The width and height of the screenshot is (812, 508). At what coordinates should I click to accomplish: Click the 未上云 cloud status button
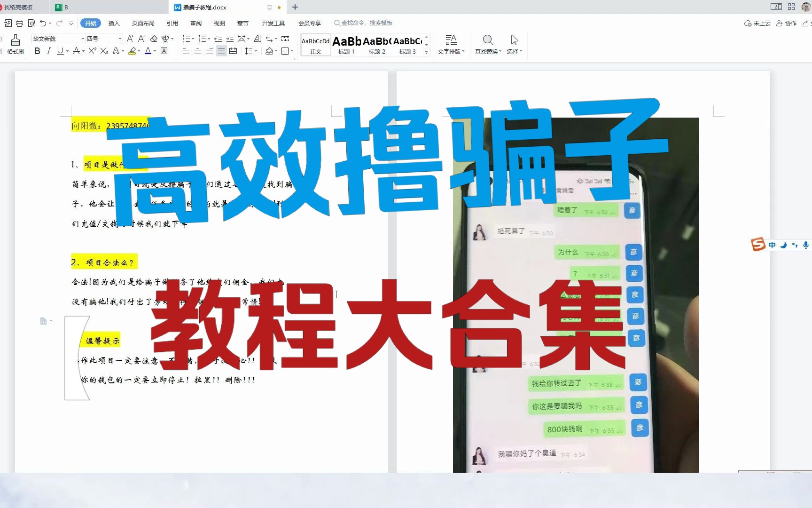click(x=757, y=23)
